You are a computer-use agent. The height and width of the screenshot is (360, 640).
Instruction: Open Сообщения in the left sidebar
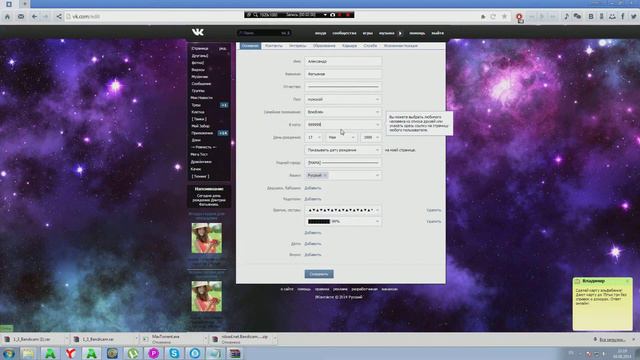click(x=201, y=84)
